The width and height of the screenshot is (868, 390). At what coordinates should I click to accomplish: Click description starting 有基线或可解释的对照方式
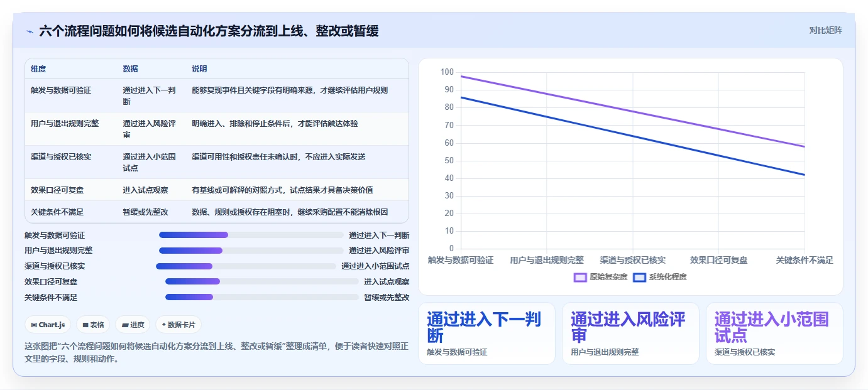click(282, 190)
